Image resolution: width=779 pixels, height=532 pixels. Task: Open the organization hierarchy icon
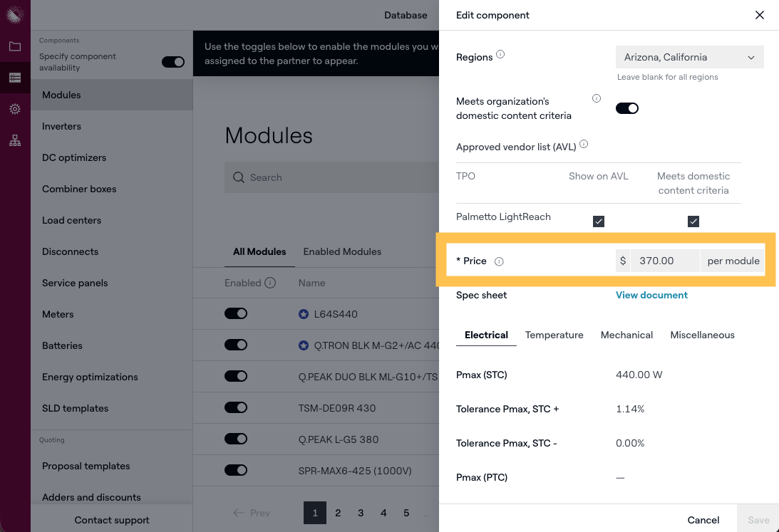coord(15,140)
